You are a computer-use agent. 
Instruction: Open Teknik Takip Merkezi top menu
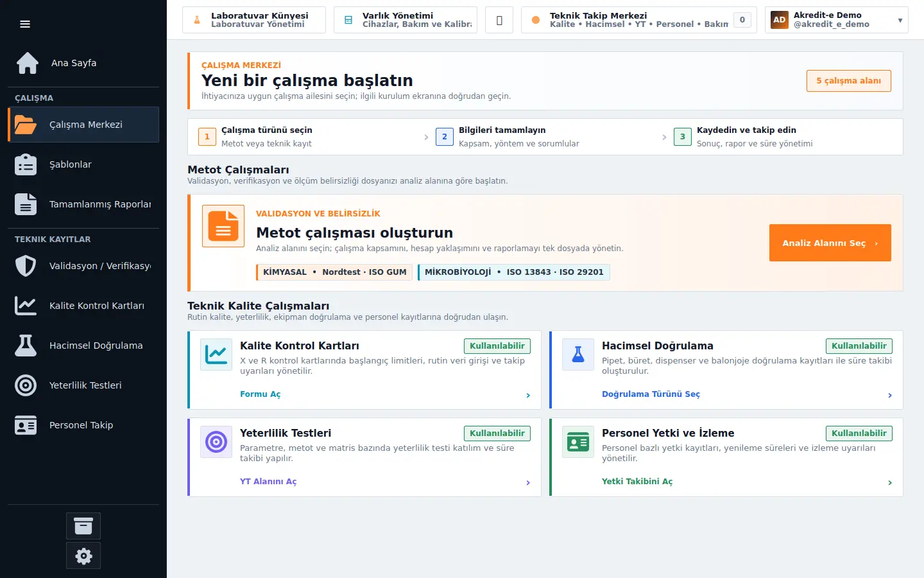coord(639,20)
